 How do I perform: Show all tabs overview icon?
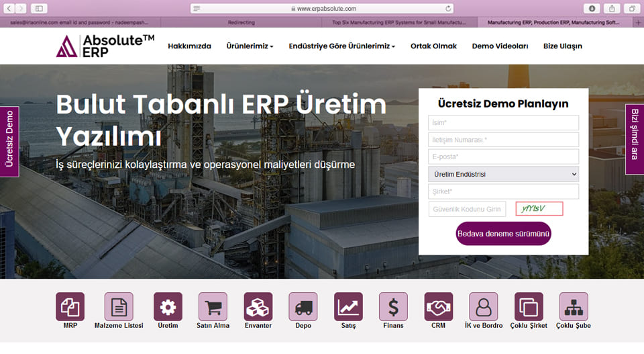click(x=632, y=8)
